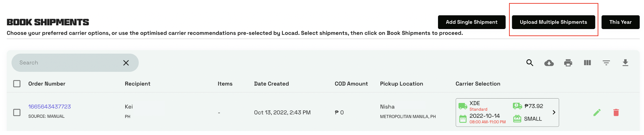Viewport: 644px width, 135px height.
Task: Open the view columns icon
Action: click(587, 63)
